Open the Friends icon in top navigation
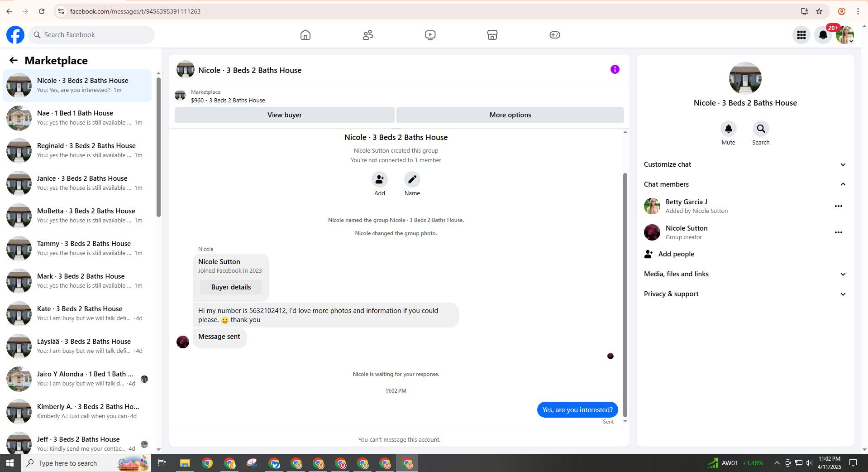The width and height of the screenshot is (868, 472). point(368,35)
